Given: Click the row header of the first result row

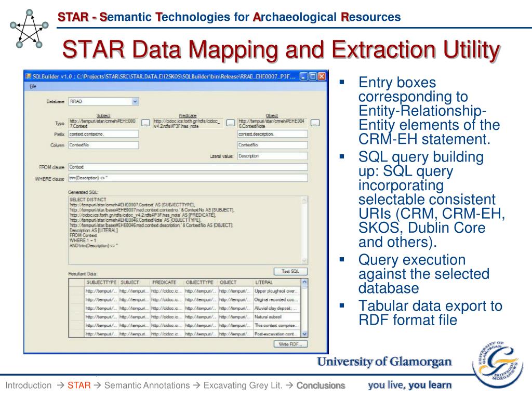Looking at the screenshot, I should pyautogui.click(x=77, y=291).
